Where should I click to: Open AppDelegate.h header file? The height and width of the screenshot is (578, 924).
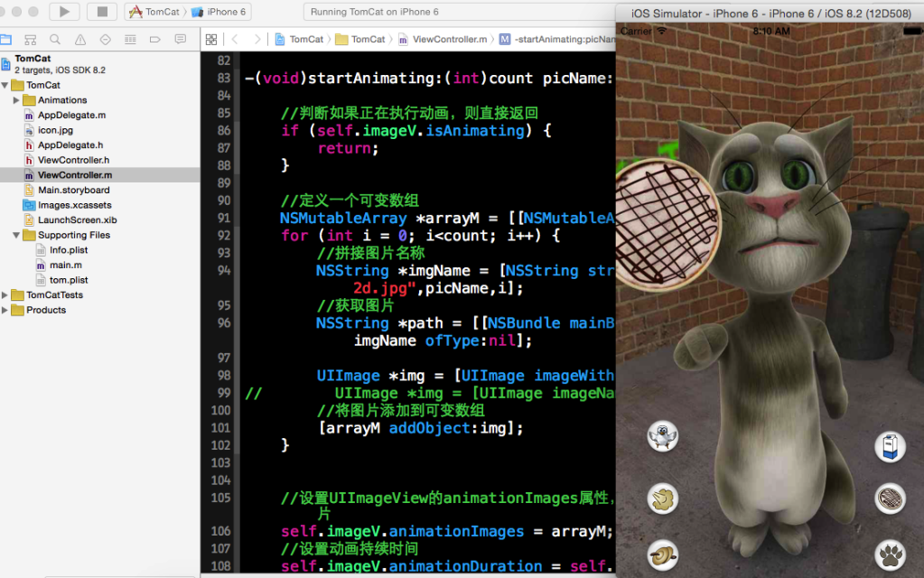70,144
